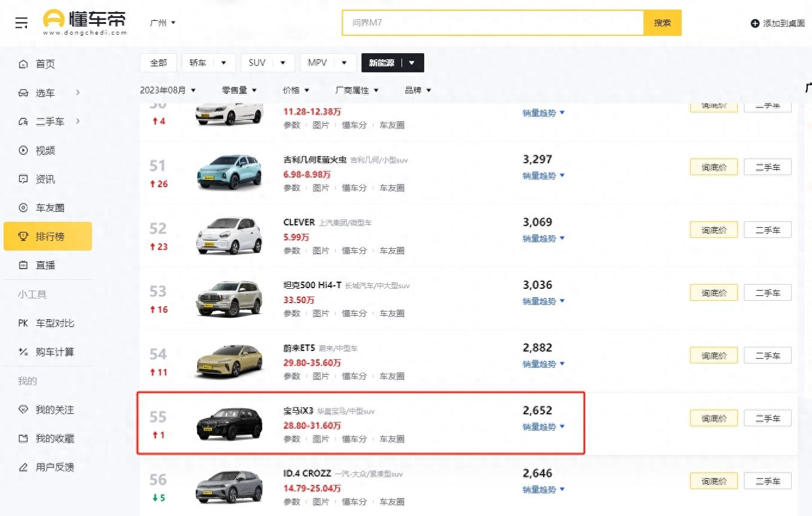
Task: Click the 车友圈 sidebar icon
Action: [23, 207]
